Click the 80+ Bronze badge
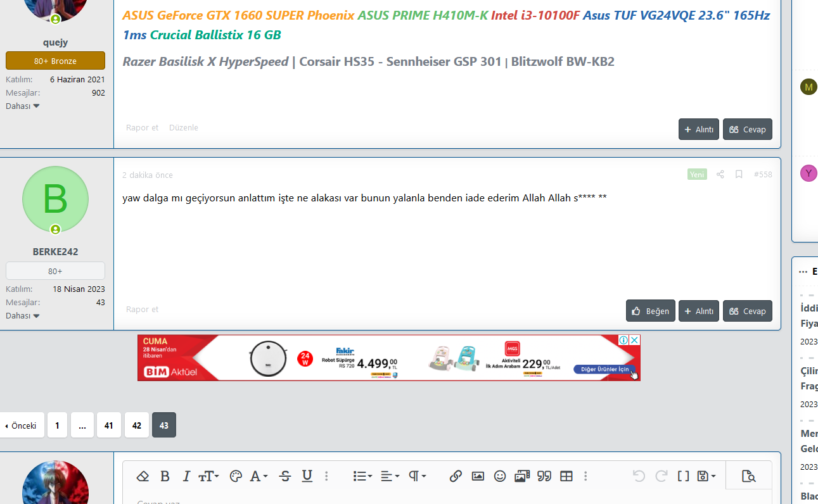This screenshot has width=818, height=504. [55, 61]
